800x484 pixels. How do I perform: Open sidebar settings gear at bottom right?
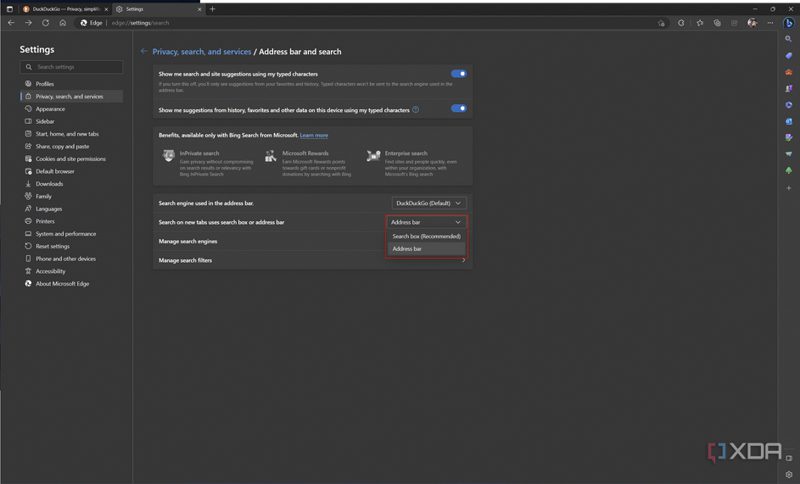[x=789, y=474]
